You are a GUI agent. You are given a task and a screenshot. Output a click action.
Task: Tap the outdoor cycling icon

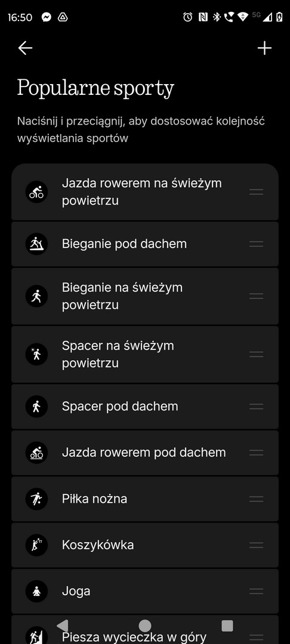(36, 192)
